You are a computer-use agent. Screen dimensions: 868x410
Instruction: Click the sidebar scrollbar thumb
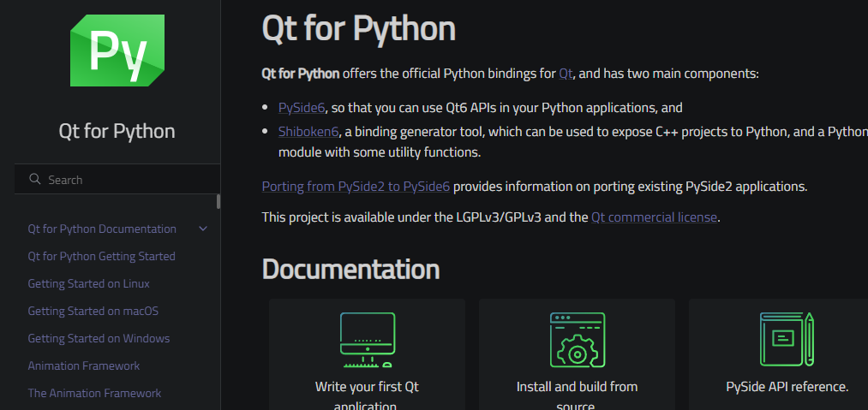(218, 202)
